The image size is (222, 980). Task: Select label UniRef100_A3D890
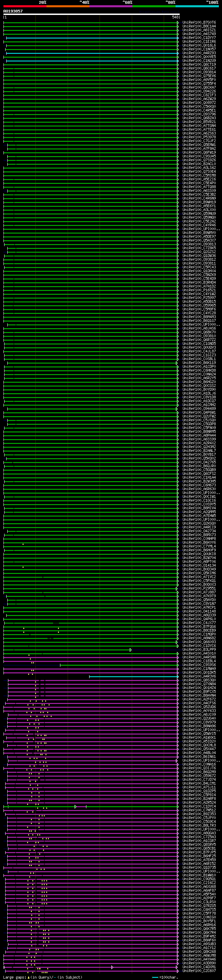click(199, 963)
